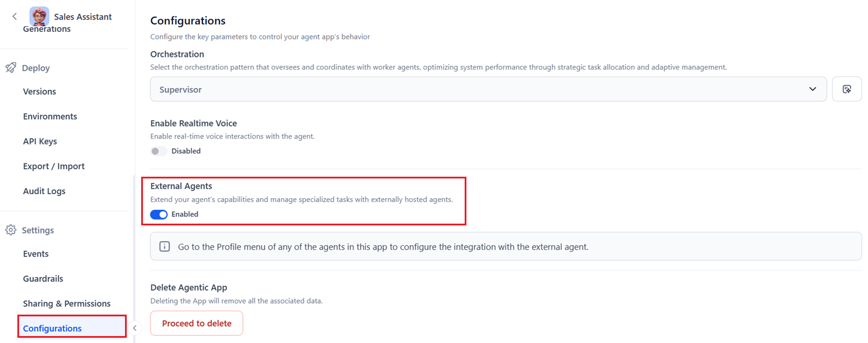Screen dimensions: 868x343
Task: Click Proceed to delete button
Action: (197, 323)
